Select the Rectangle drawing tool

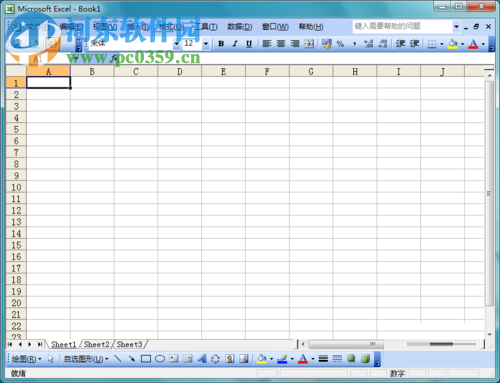click(146, 359)
